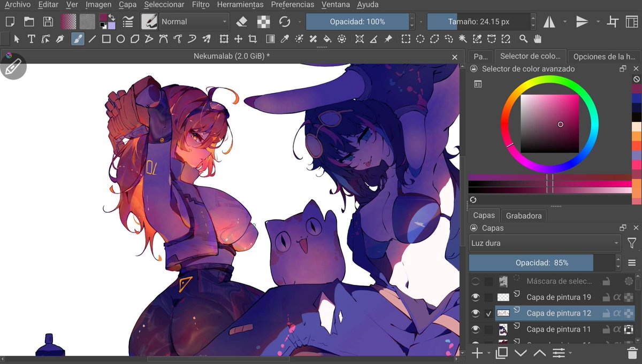This screenshot has width=642, height=364.
Task: Select the Zoom tool
Action: pos(523,38)
